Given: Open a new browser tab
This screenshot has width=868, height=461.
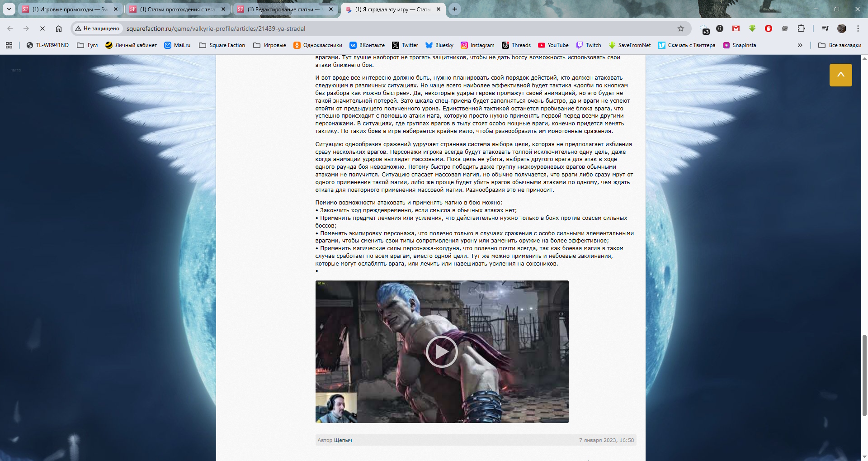Looking at the screenshot, I should (455, 9).
